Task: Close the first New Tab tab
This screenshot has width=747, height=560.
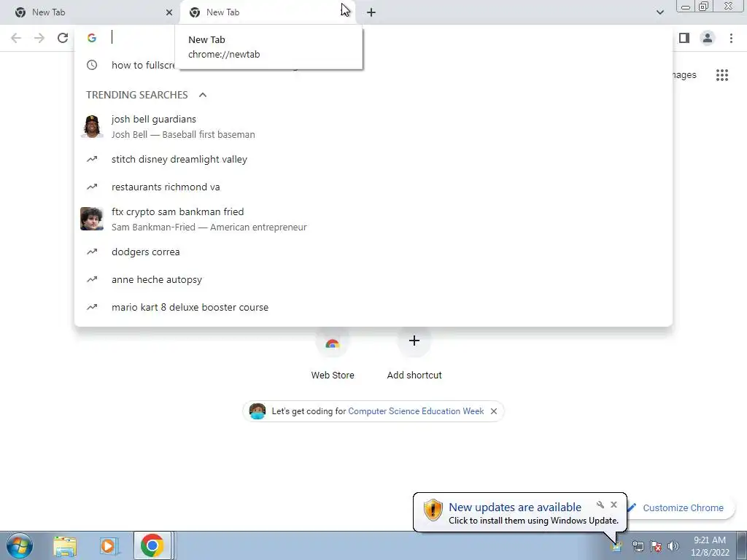Action: click(x=169, y=12)
